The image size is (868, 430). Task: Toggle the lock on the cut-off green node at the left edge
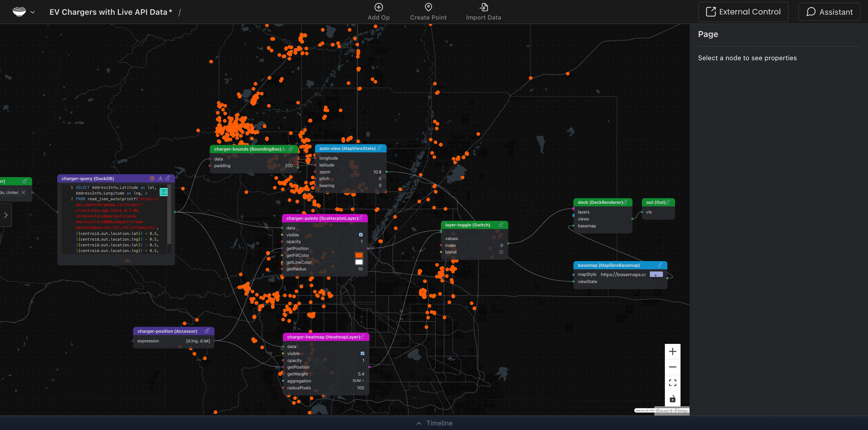(x=25, y=181)
